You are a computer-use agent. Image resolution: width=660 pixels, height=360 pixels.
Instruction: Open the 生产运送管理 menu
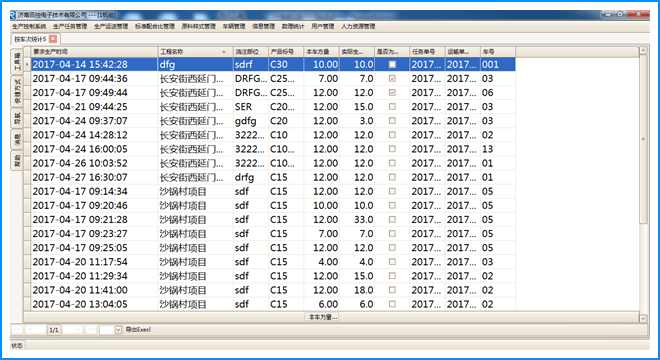[x=111, y=26]
